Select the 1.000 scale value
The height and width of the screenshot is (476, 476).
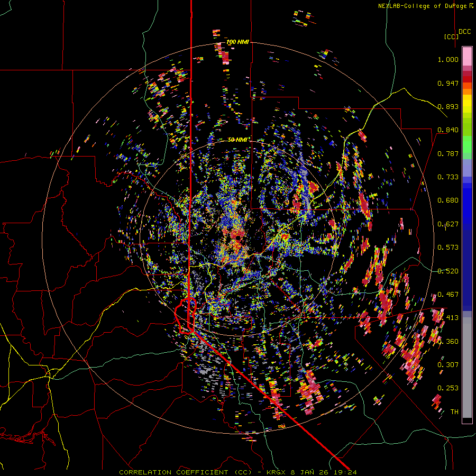point(448,59)
